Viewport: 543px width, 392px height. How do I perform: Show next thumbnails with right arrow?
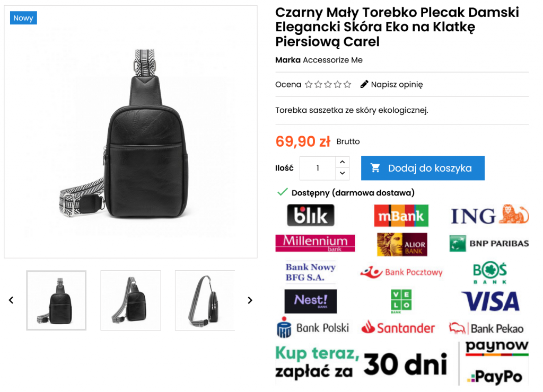(x=250, y=300)
